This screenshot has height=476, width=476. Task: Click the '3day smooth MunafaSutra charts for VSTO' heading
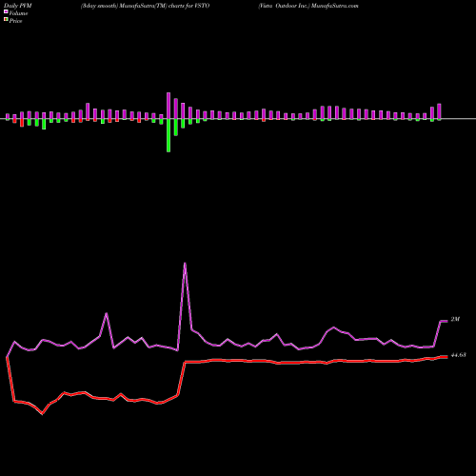pyautogui.click(x=145, y=6)
